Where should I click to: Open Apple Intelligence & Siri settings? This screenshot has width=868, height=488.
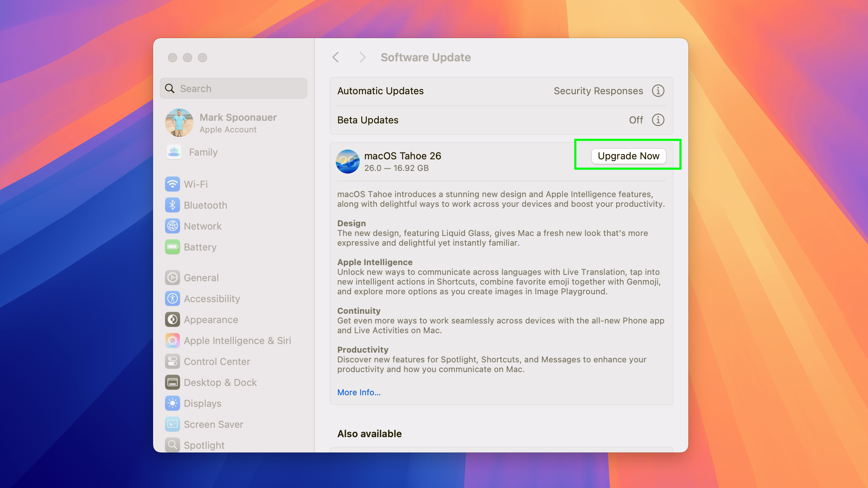pyautogui.click(x=238, y=340)
